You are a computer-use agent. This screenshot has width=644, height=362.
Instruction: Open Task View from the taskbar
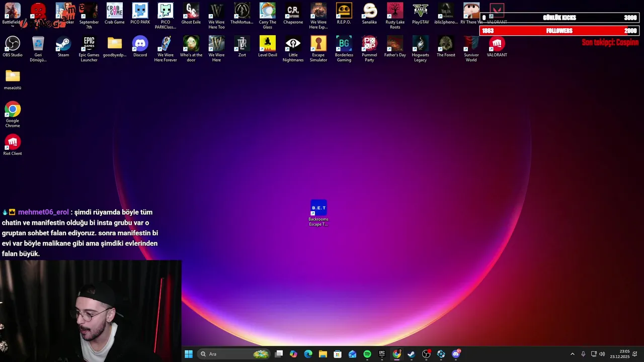pos(279,354)
